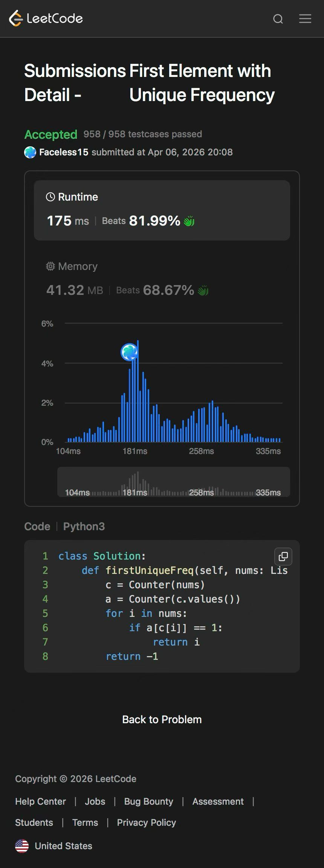Open search with the magnifier icon
324x868 pixels.
click(278, 19)
